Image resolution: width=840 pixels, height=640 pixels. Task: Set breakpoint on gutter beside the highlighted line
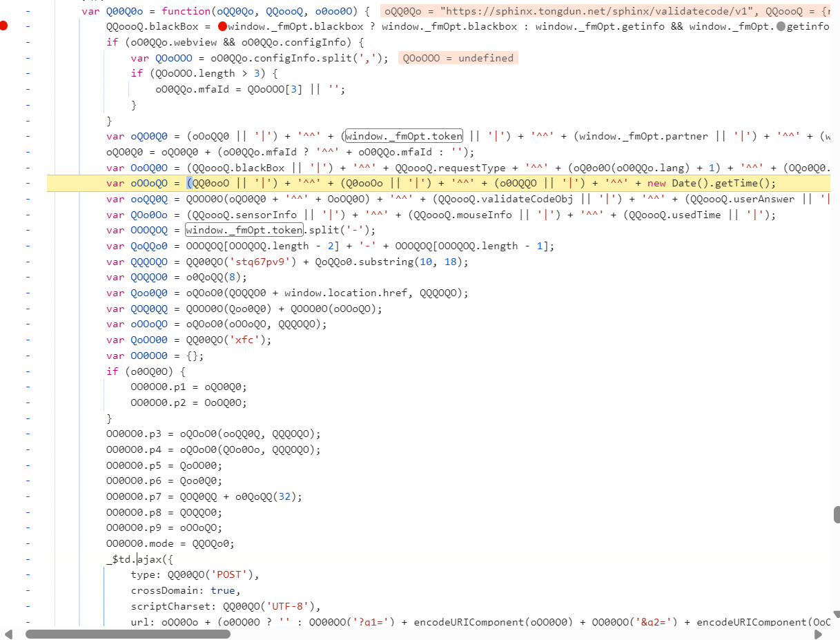(28, 183)
